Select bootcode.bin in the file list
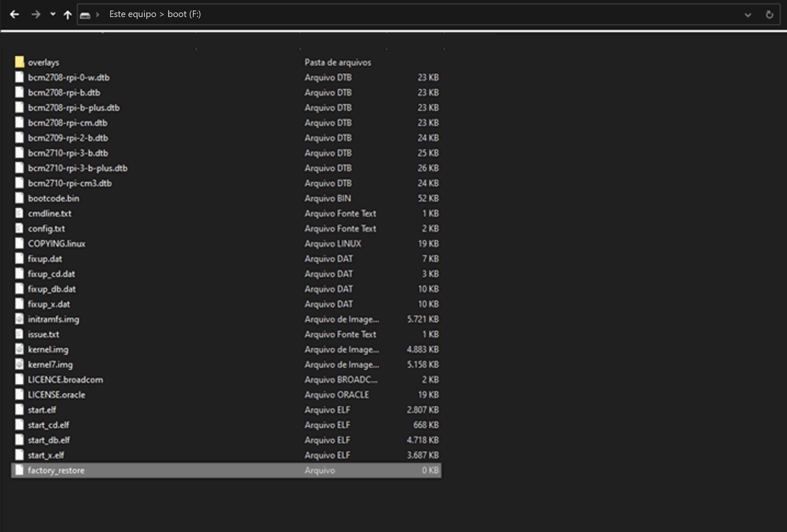 point(53,198)
